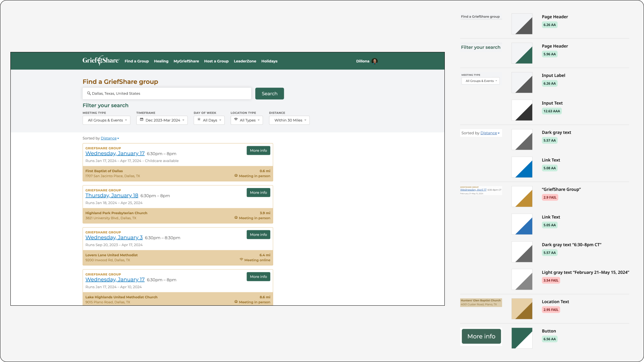644x362 pixels.
Task: Click the Dallas, Texas search input field
Action: coord(167,94)
